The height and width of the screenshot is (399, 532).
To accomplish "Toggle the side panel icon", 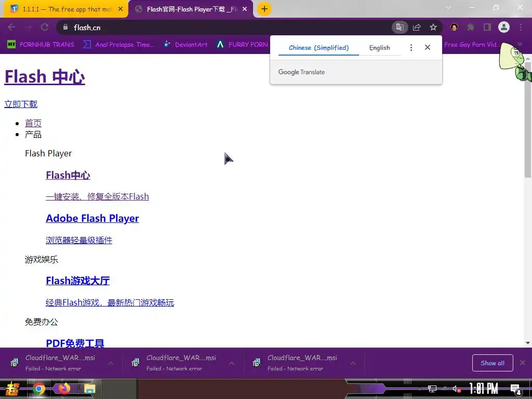I will (x=487, y=27).
